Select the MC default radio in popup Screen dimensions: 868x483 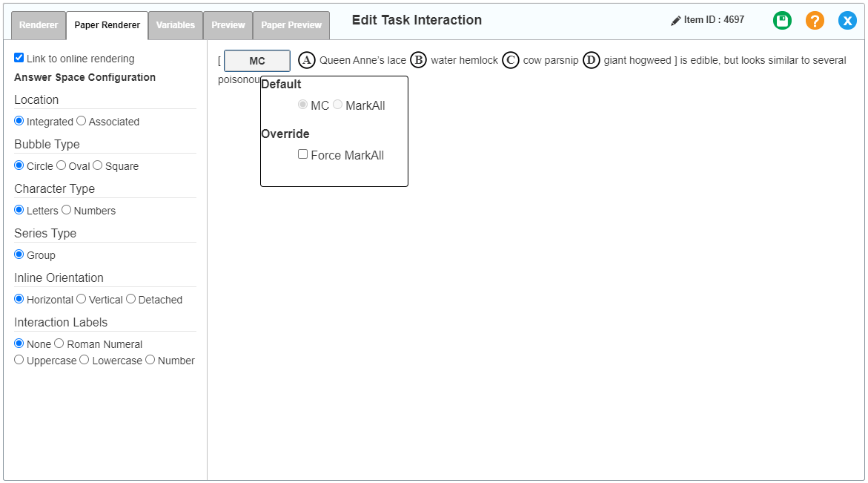[x=303, y=104]
